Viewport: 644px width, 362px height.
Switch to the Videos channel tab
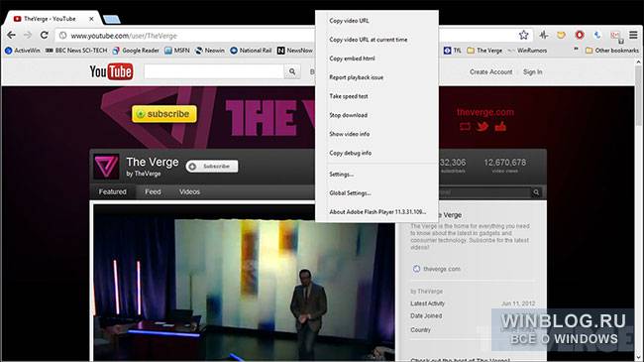point(189,191)
